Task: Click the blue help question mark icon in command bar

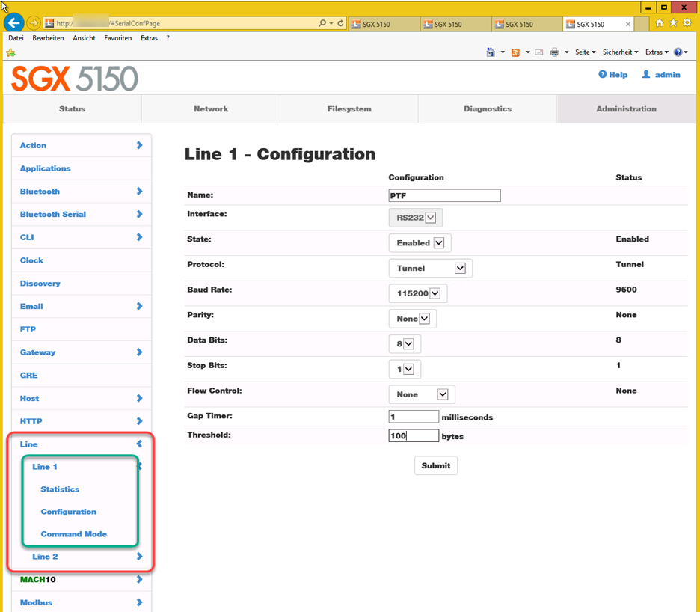Action: (x=678, y=52)
